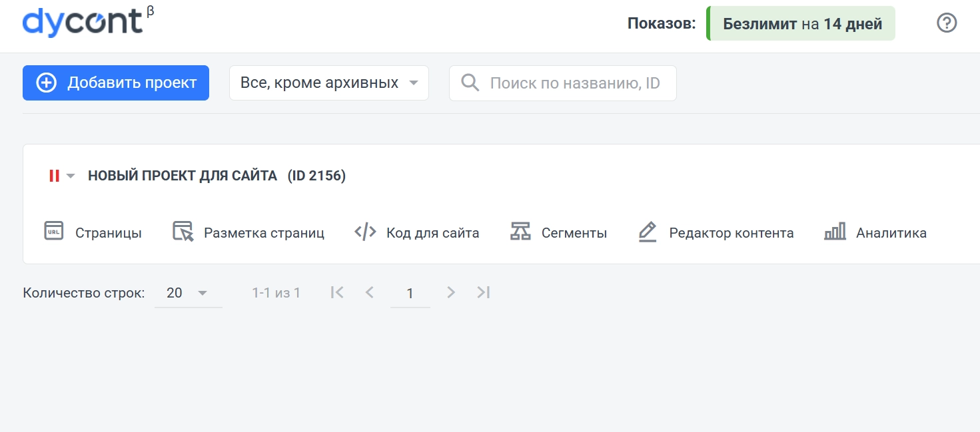The width and height of the screenshot is (980, 432).
Task: Click the page number input field
Action: pyautogui.click(x=410, y=293)
